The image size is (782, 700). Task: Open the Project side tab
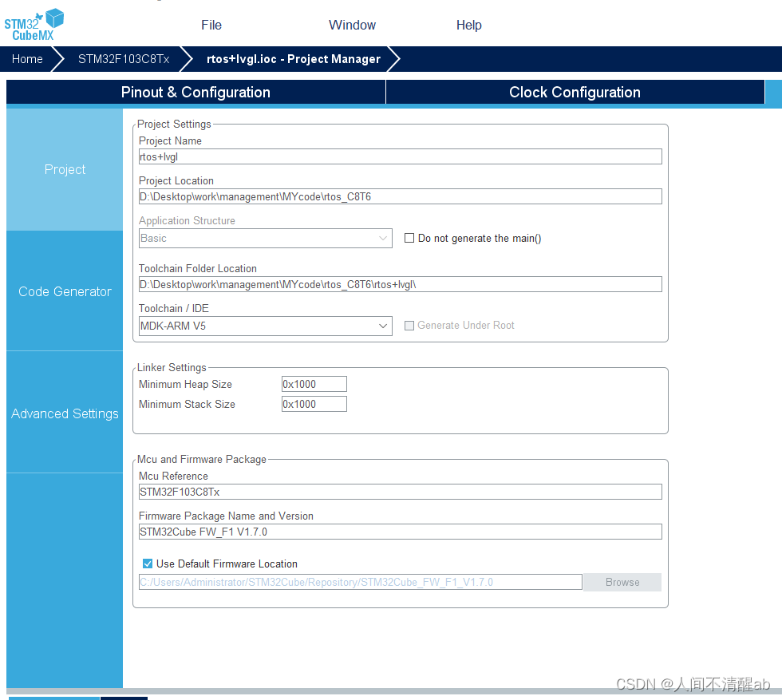65,170
